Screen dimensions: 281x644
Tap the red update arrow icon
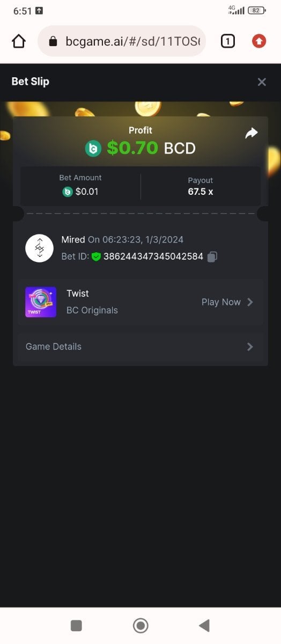coord(259,41)
